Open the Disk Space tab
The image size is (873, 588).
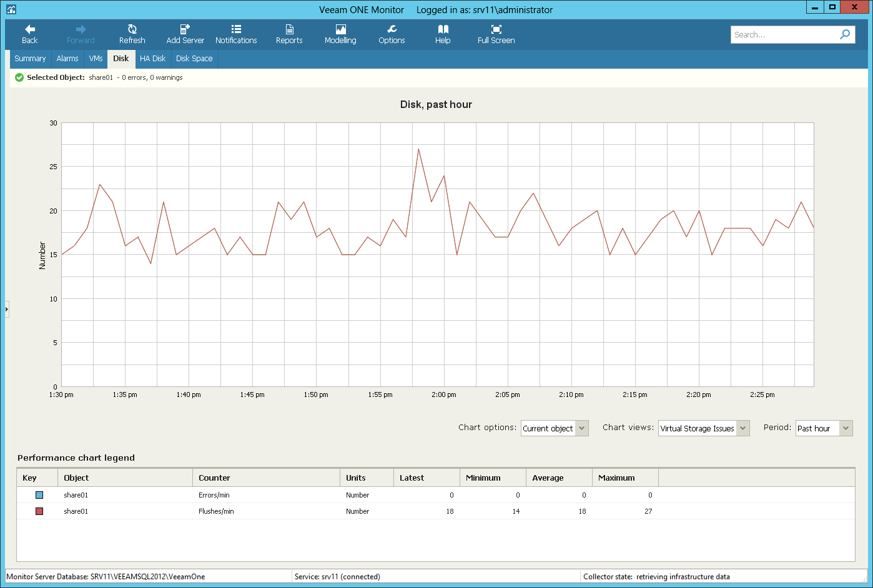tap(194, 59)
